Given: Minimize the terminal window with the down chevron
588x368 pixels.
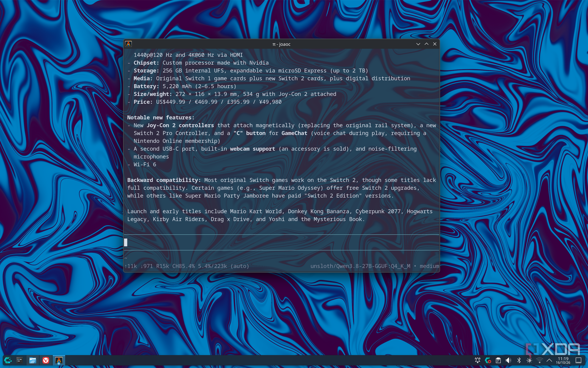Looking at the screenshot, I should click(418, 44).
